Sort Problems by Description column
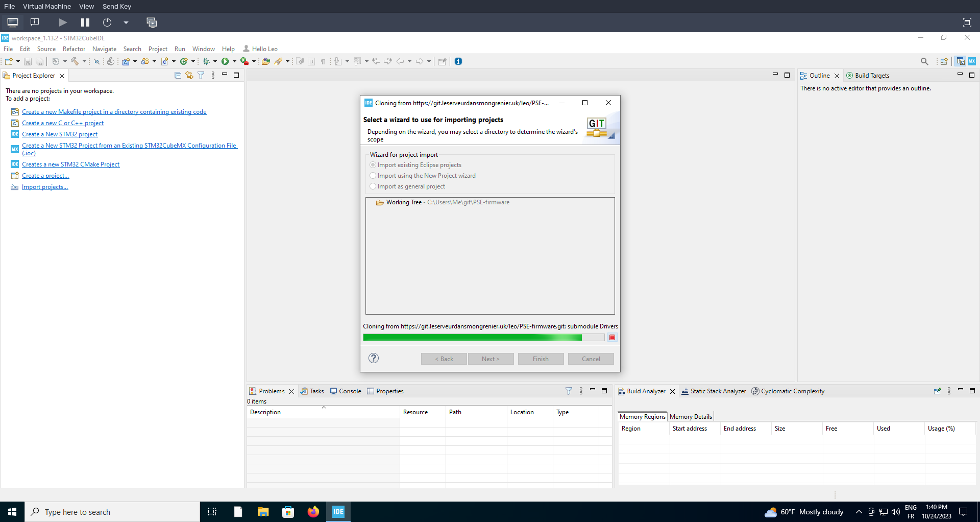 [x=323, y=412]
